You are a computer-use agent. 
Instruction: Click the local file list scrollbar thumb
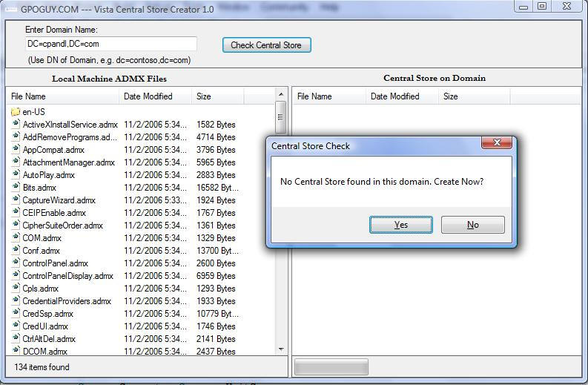point(280,117)
